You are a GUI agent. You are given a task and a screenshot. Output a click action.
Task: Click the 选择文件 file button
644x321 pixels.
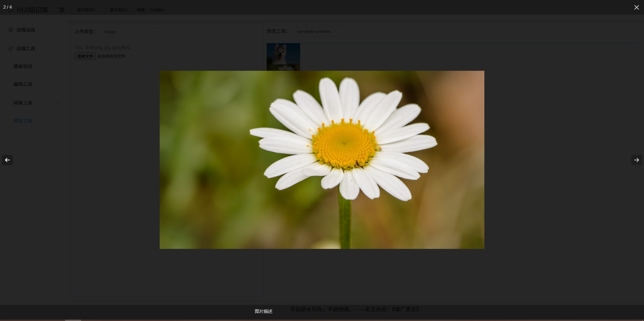[x=85, y=56]
